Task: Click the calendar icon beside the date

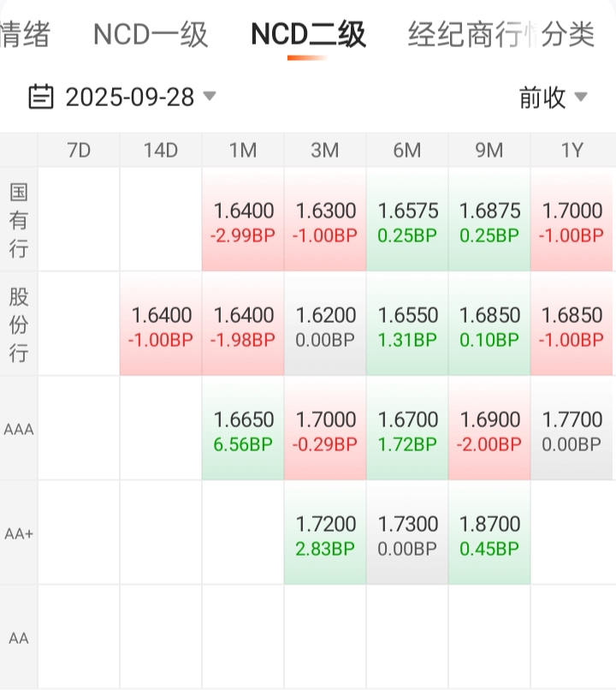Action: pyautogui.click(x=40, y=97)
